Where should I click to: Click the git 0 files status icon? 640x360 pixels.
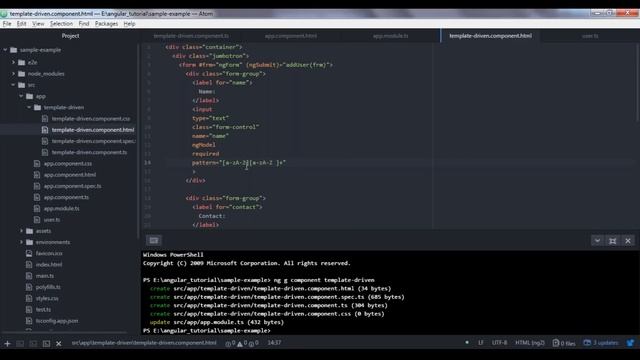[564, 343]
